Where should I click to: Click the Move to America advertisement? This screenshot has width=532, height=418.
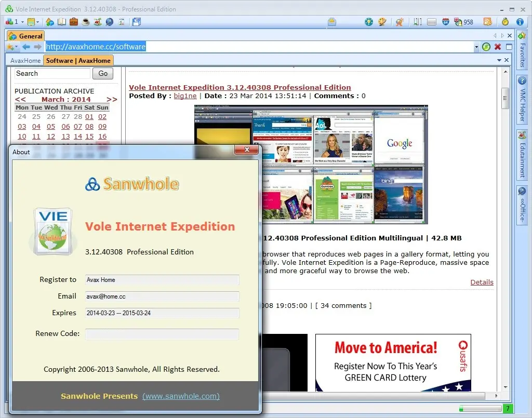[x=393, y=363]
